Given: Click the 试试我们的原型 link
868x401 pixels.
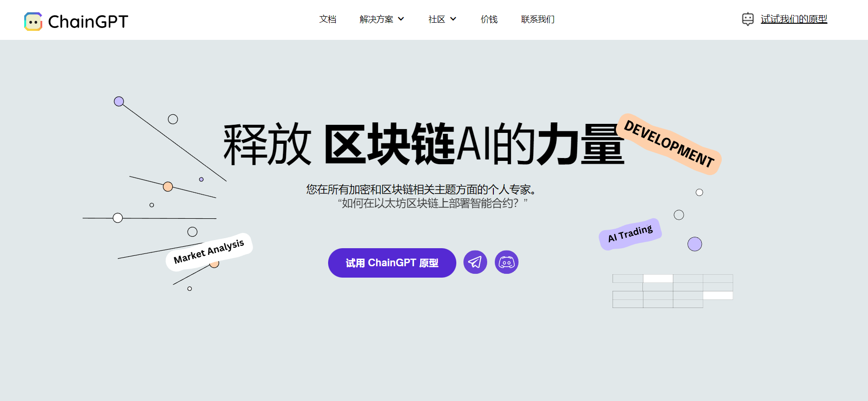Looking at the screenshot, I should point(793,19).
